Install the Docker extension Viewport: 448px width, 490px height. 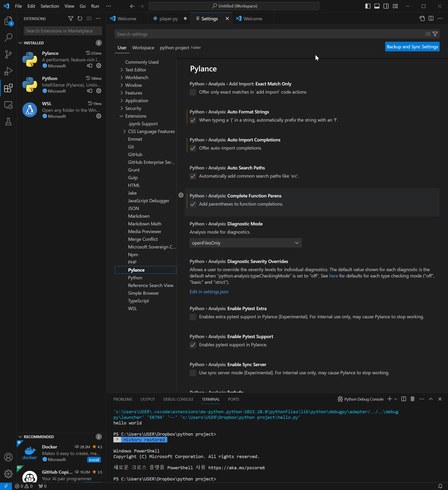pyautogui.click(x=94, y=460)
